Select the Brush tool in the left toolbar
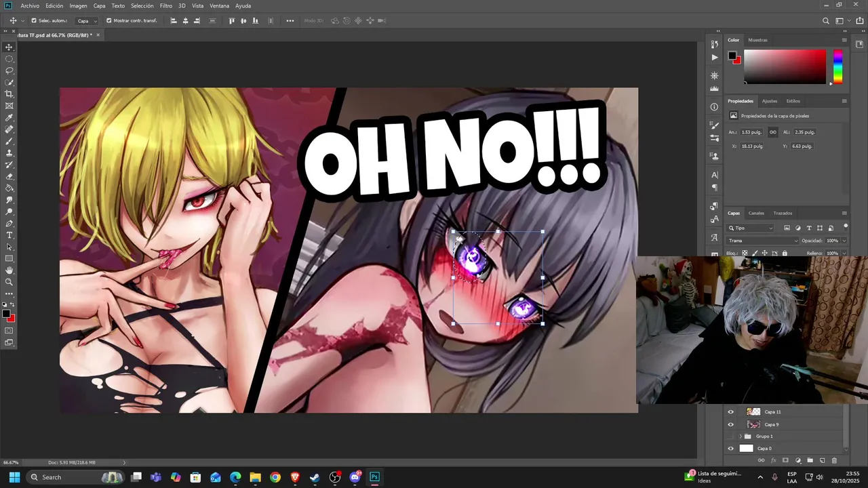This screenshot has height=488, width=868. tap(9, 141)
